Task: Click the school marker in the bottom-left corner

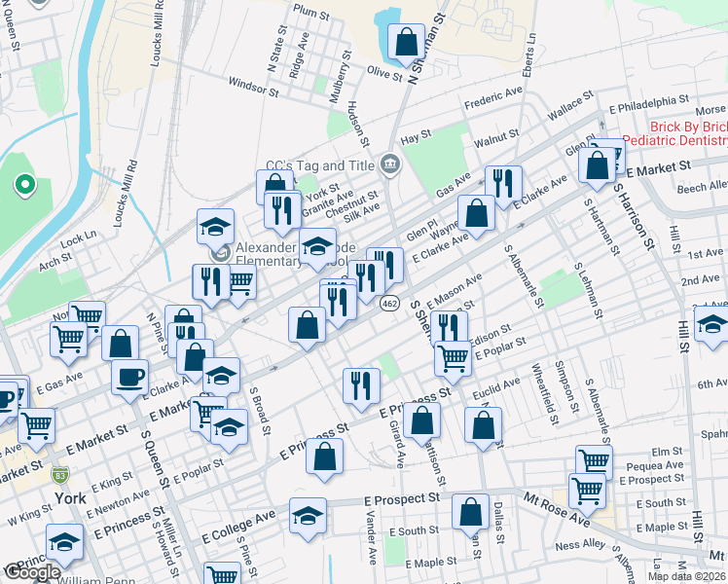Action: coord(64,543)
